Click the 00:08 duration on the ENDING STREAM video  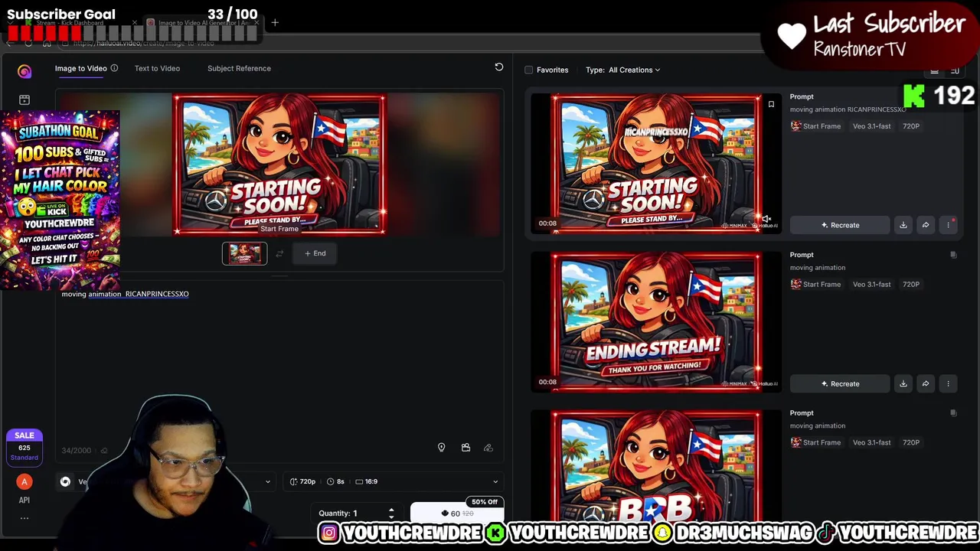click(547, 382)
